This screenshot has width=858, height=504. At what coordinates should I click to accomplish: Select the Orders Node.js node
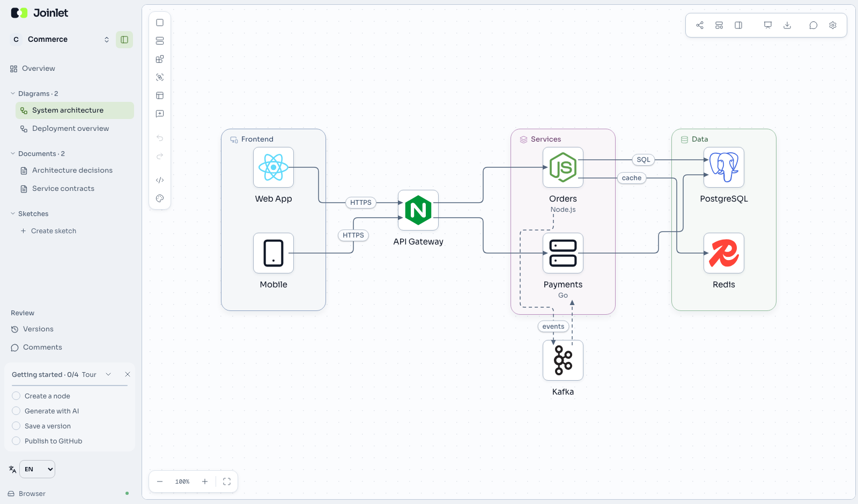click(x=563, y=167)
